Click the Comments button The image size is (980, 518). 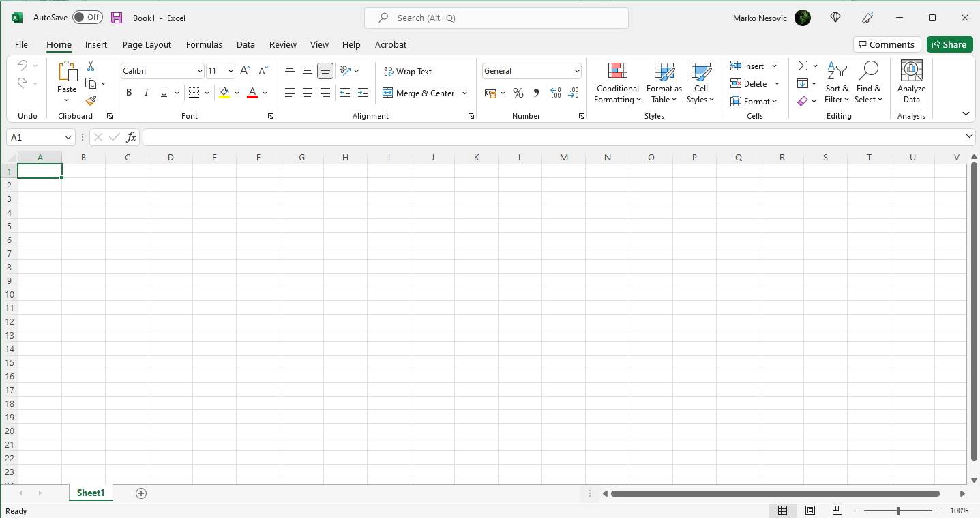pyautogui.click(x=887, y=44)
